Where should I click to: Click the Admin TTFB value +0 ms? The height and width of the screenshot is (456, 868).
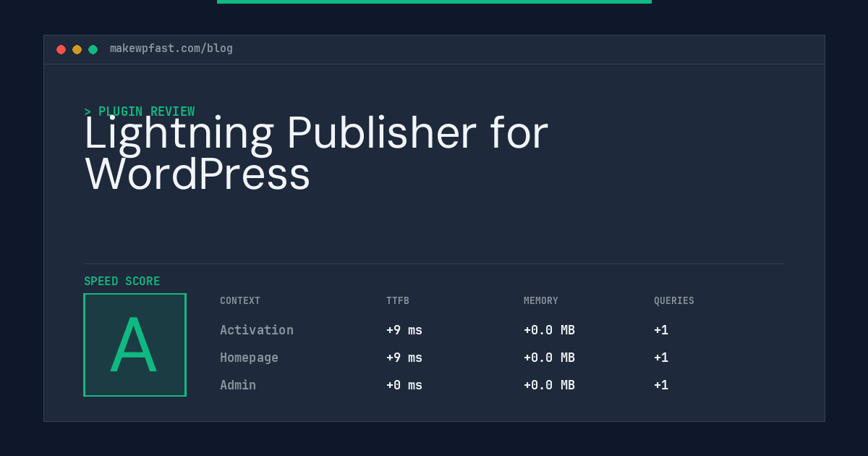click(404, 385)
